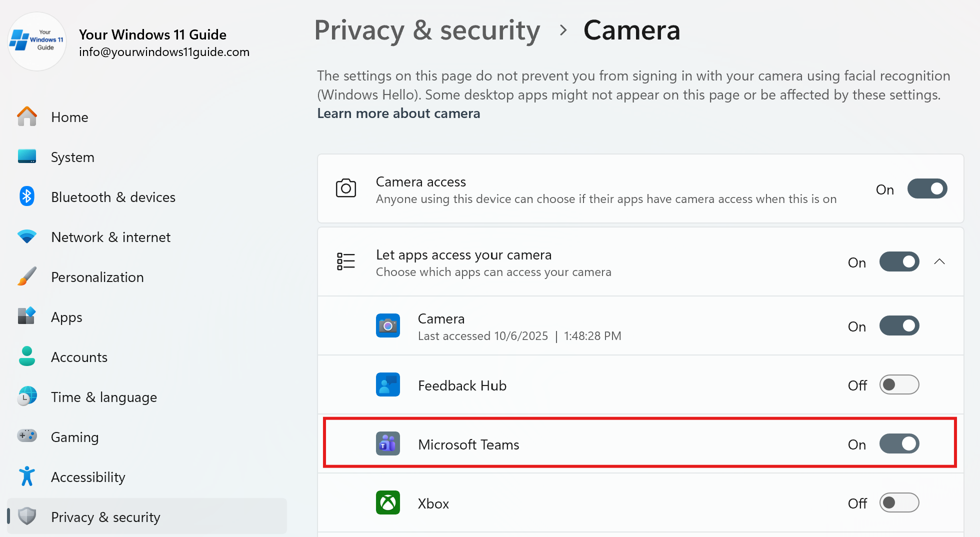The height and width of the screenshot is (537, 980).
Task: Click the System monitor icon
Action: click(x=27, y=156)
